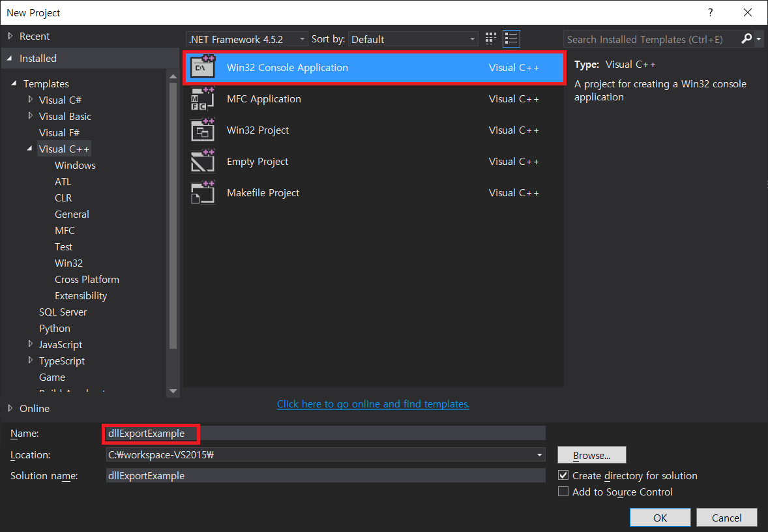Screen dimensions: 768x532
Task: Collapse the Visual C++ node arrow
Action: point(30,149)
